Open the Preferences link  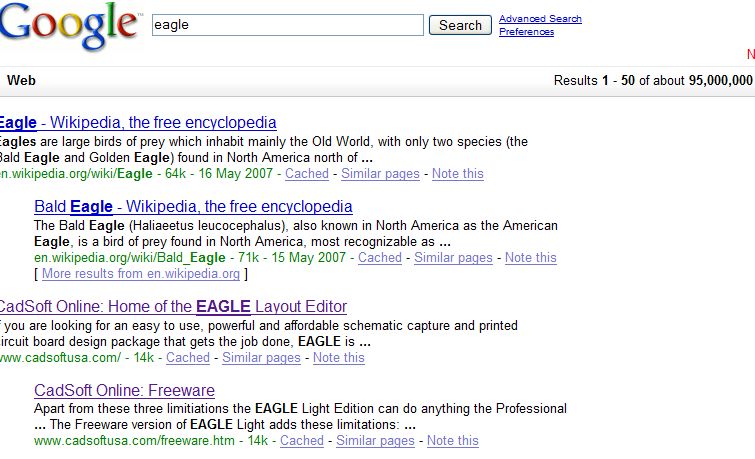tap(526, 32)
